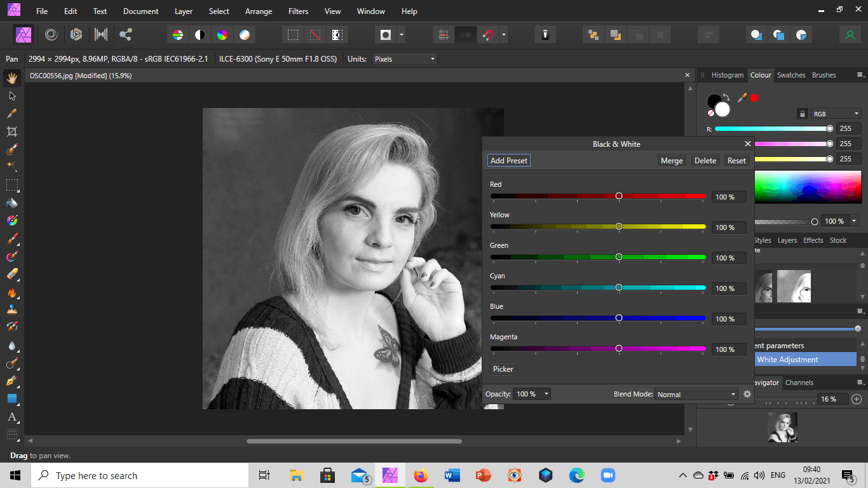868x488 pixels.
Task: Open the Filters menu
Action: [x=298, y=11]
